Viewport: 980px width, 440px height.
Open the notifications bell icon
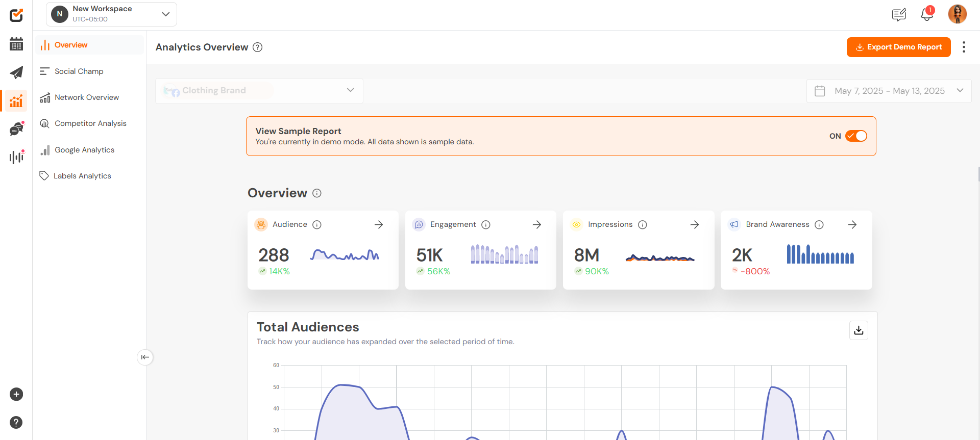point(927,14)
